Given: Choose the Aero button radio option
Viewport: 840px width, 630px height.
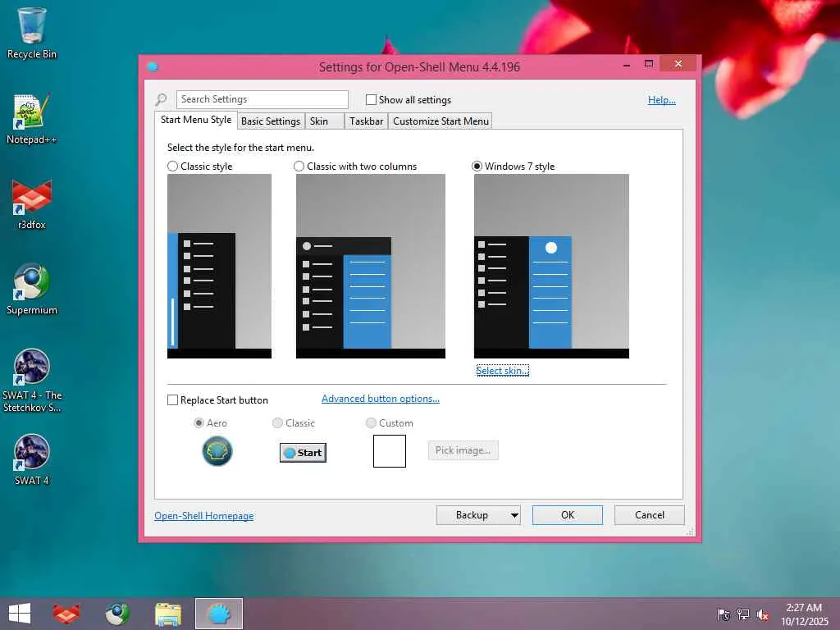Looking at the screenshot, I should (x=199, y=422).
